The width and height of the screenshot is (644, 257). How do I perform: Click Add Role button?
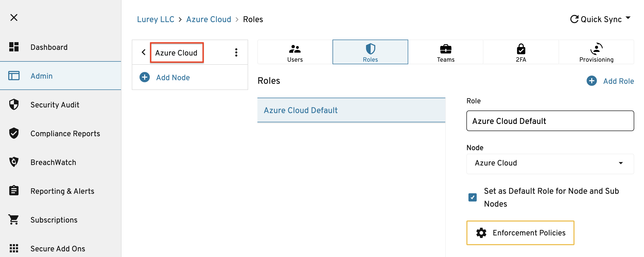(610, 81)
